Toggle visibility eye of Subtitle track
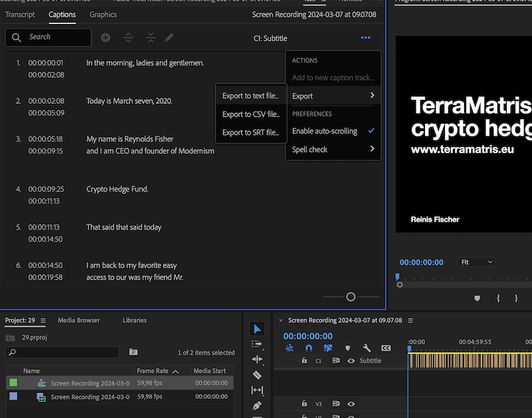The height and width of the screenshot is (418, 532). [351, 361]
